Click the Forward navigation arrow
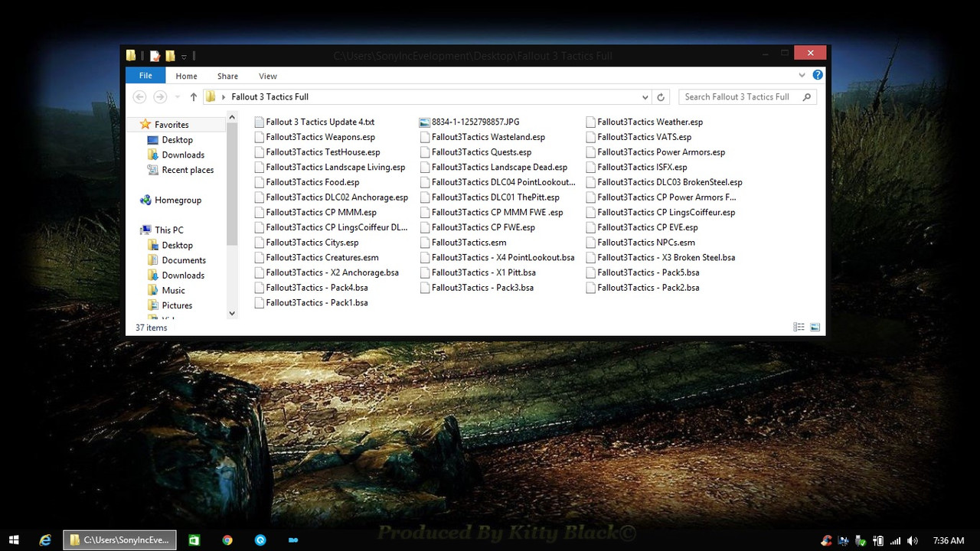The image size is (980, 551). [160, 96]
